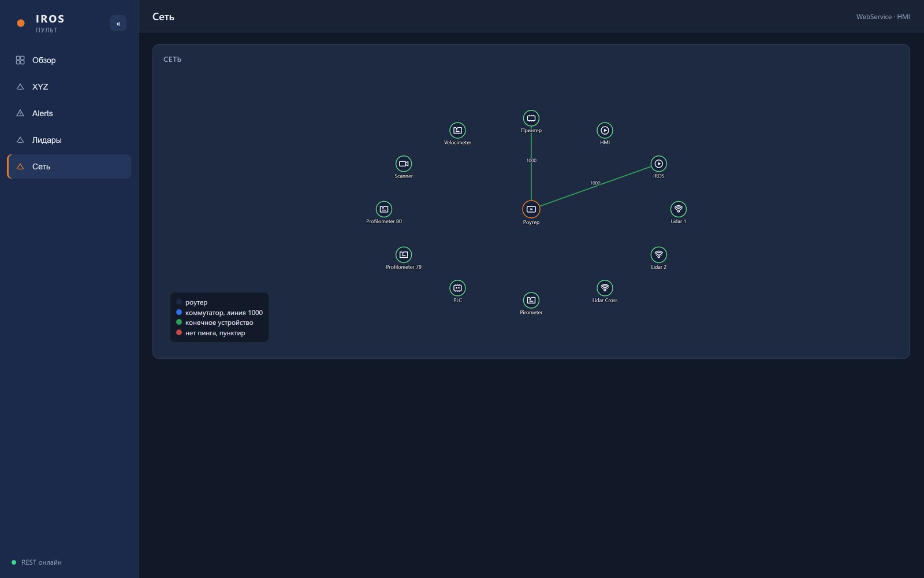Select the central Роутер node
The height and width of the screenshot is (578, 924).
tap(531, 209)
